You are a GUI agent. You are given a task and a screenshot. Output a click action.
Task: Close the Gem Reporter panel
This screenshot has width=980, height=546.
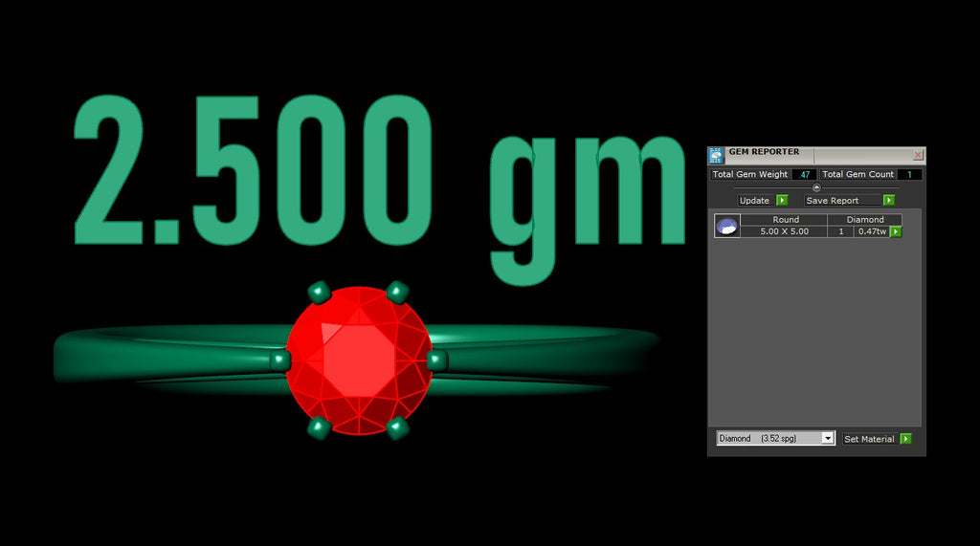click(x=918, y=154)
